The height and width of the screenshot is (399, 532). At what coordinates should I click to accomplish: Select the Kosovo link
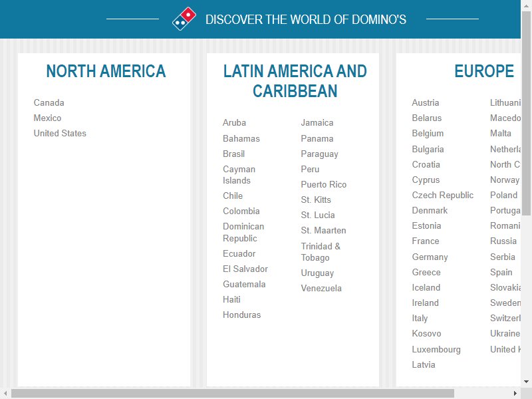(426, 333)
